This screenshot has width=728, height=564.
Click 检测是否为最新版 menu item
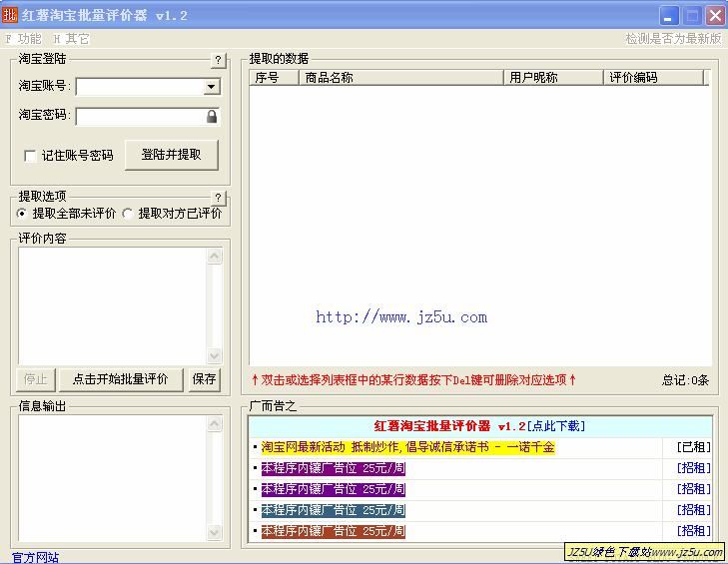(x=673, y=39)
